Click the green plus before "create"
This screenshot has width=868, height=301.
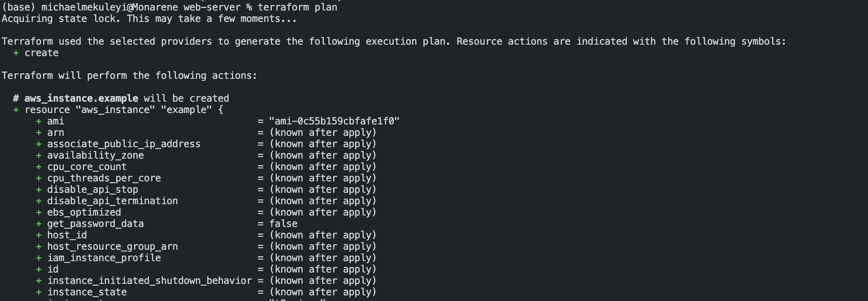tap(16, 53)
